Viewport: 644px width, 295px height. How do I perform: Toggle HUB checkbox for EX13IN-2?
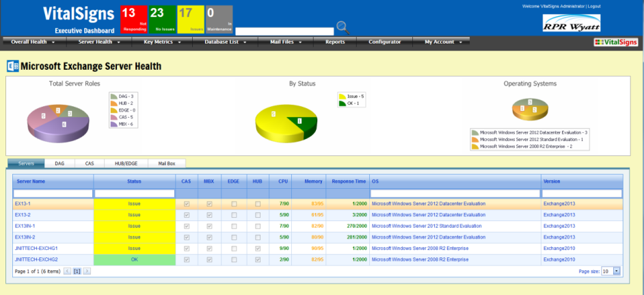point(258,237)
